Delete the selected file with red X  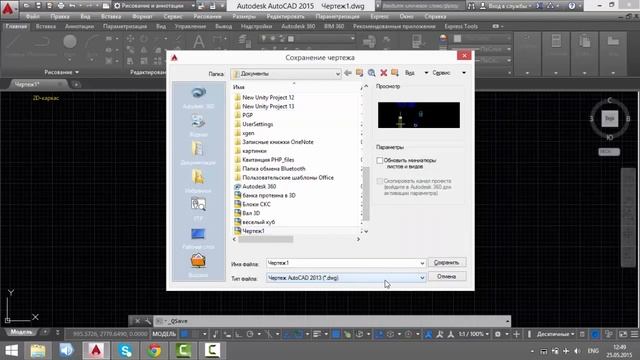point(384,73)
